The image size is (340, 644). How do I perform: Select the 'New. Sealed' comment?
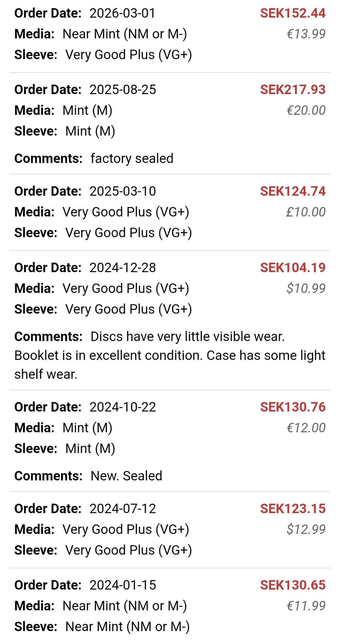[x=126, y=476]
